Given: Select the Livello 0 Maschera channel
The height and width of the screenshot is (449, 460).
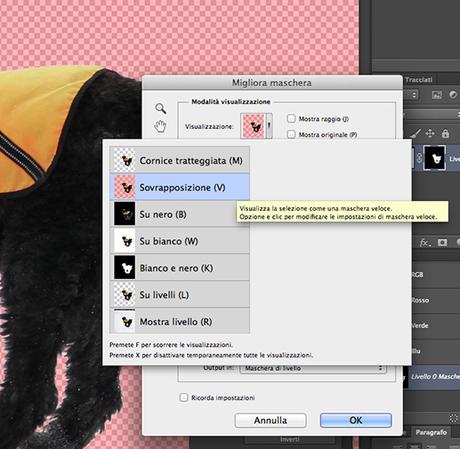Looking at the screenshot, I should pyautogui.click(x=434, y=377).
